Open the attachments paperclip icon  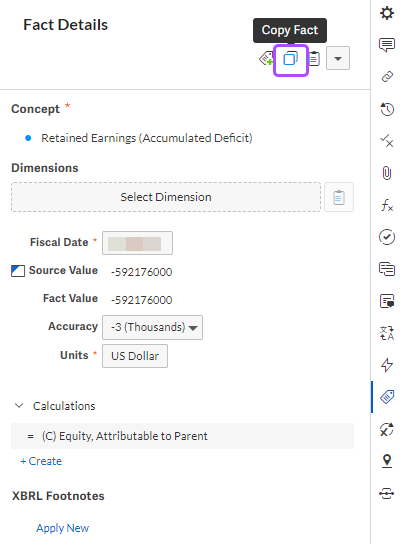387,172
